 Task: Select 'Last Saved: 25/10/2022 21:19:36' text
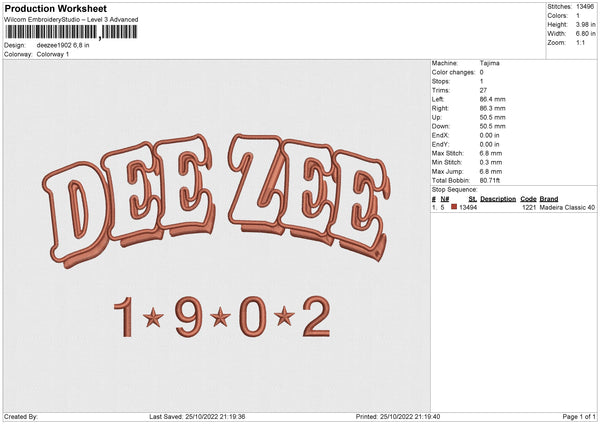click(x=197, y=417)
